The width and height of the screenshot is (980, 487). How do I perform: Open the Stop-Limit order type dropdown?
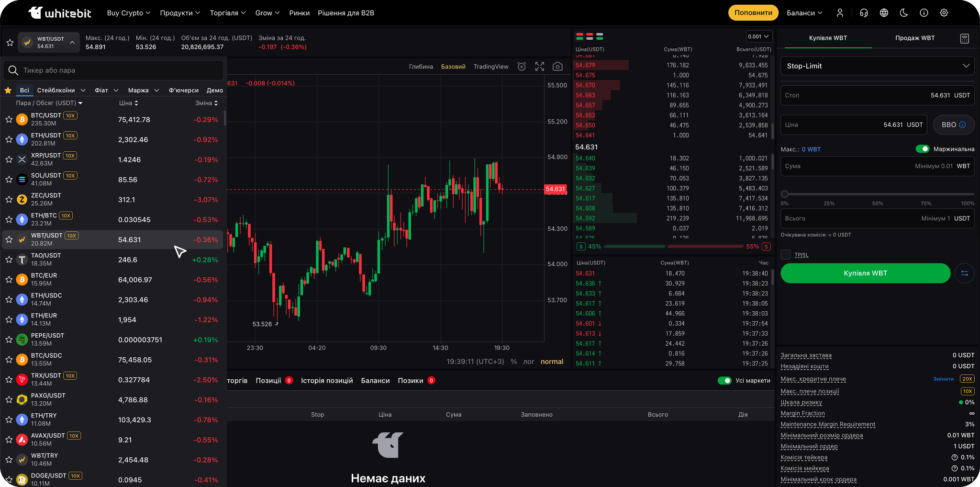click(877, 66)
